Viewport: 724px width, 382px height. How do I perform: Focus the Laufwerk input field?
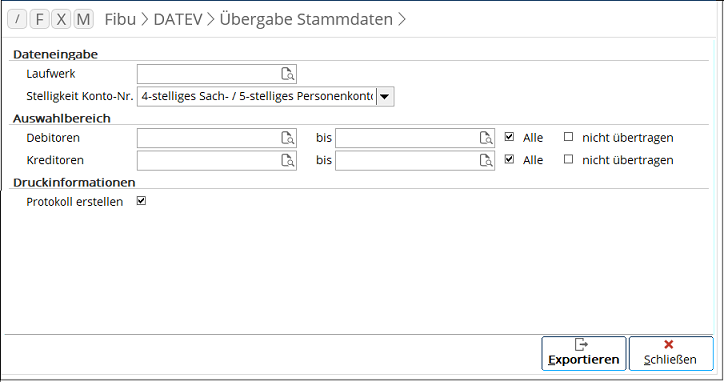pyautogui.click(x=217, y=74)
